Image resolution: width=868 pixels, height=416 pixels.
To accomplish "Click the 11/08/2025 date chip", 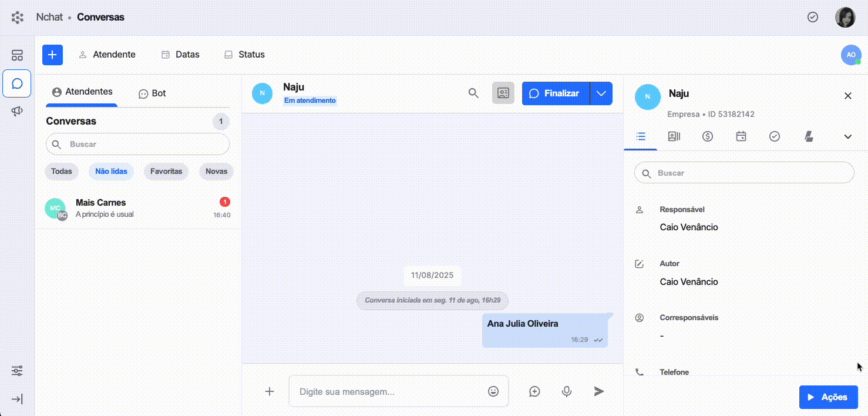I will [432, 275].
